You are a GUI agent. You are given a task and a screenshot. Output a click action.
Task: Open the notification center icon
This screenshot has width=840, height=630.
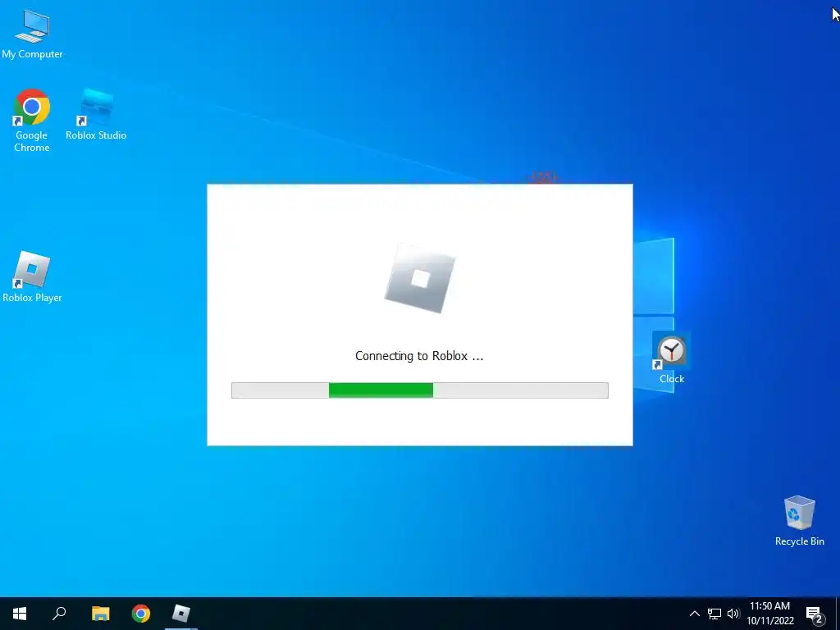815,614
